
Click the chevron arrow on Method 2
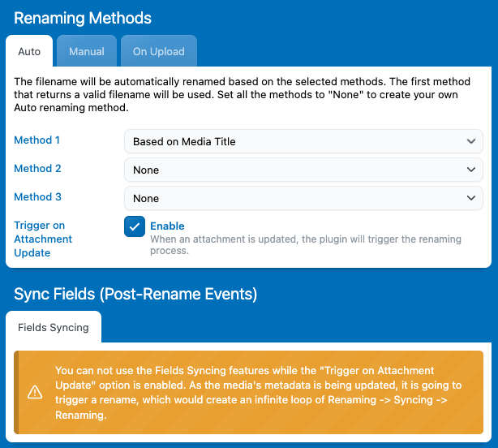click(471, 170)
